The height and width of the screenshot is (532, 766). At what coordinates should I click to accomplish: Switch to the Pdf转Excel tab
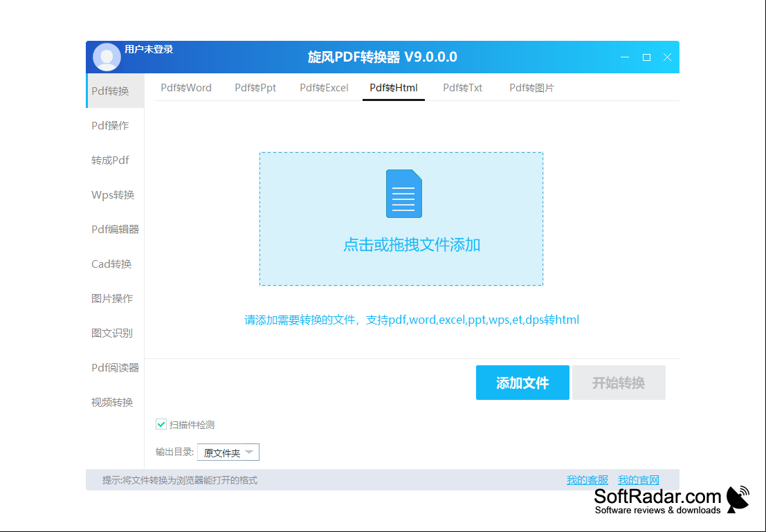(324, 88)
